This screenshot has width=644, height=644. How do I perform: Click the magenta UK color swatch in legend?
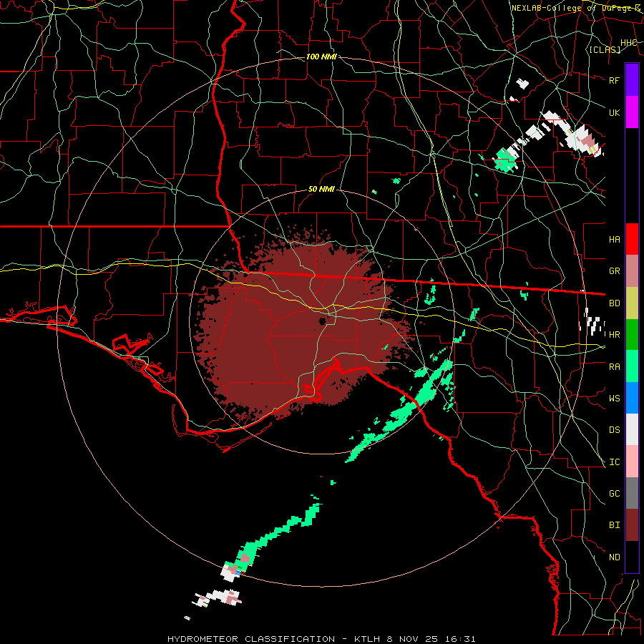pyautogui.click(x=632, y=112)
